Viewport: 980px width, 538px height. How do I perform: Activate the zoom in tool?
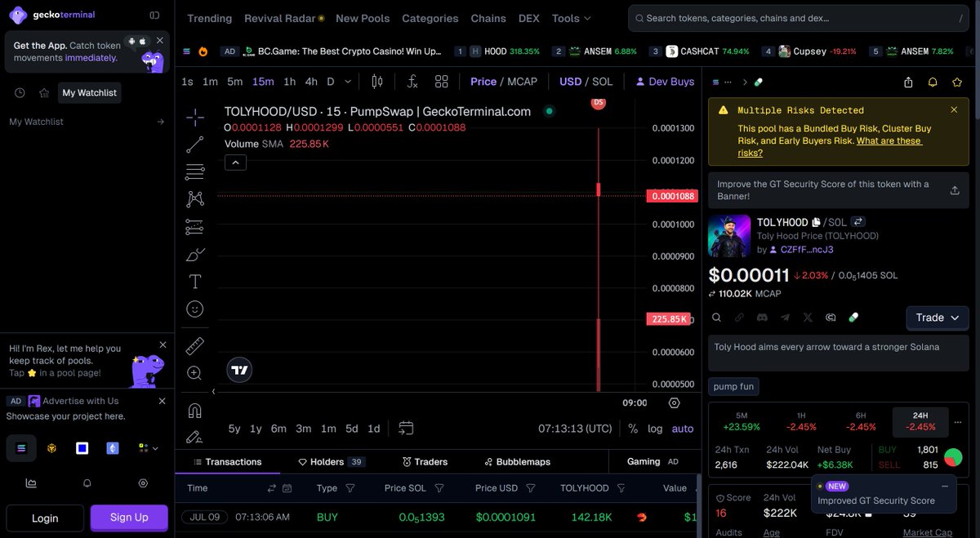coord(194,373)
